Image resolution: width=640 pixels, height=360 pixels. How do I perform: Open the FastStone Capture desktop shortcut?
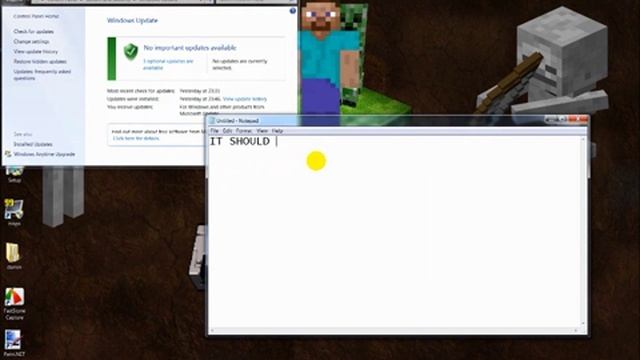[14, 303]
